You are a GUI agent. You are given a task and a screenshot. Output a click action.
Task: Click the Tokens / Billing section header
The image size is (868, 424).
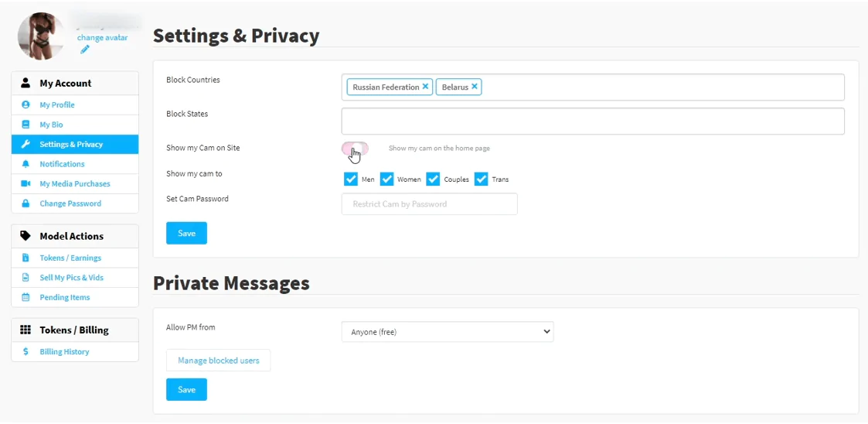pos(75,330)
